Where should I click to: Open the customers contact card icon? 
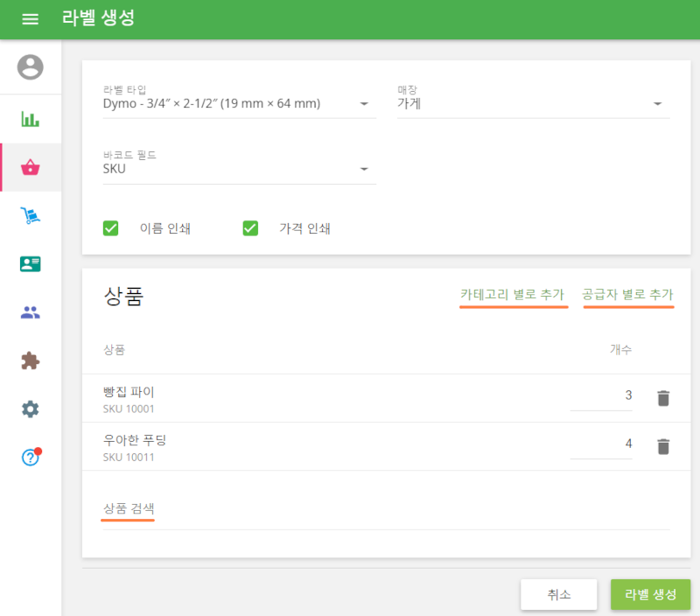click(x=30, y=264)
